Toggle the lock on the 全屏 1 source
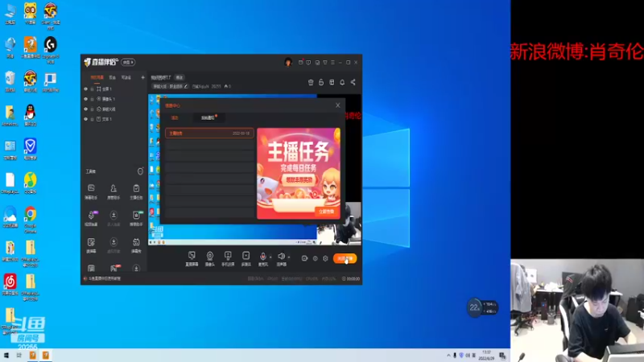This screenshot has height=362, width=644. click(93, 88)
